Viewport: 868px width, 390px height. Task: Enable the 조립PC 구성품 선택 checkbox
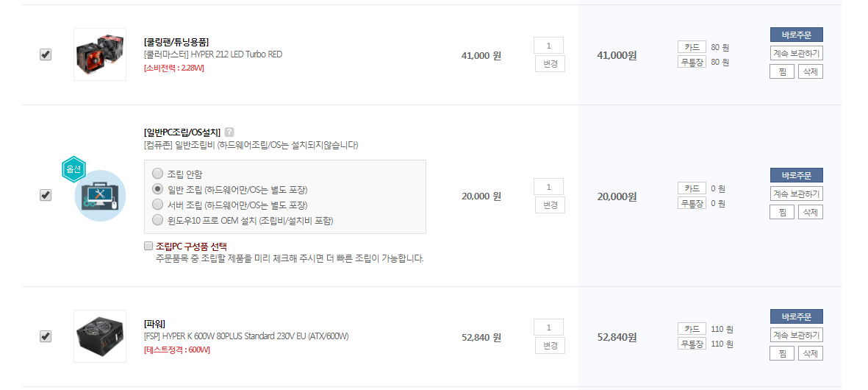148,246
